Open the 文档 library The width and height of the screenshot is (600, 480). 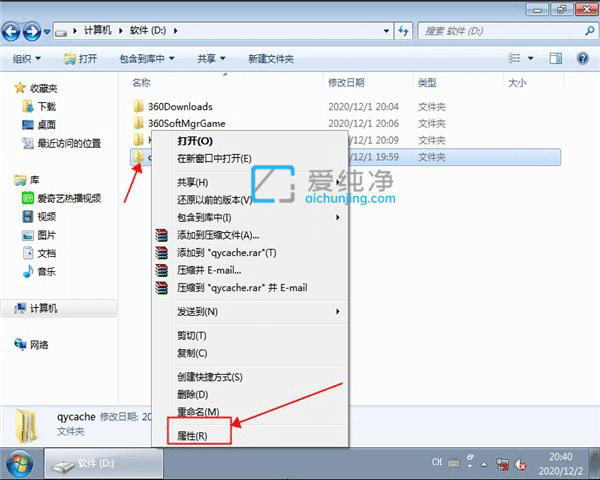pyautogui.click(x=39, y=253)
